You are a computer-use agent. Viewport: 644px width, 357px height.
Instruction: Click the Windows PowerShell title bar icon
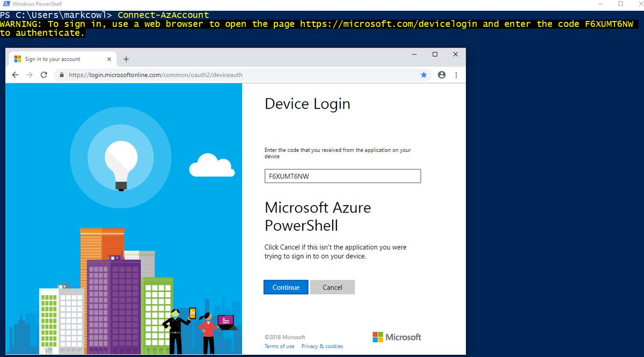coord(6,4)
